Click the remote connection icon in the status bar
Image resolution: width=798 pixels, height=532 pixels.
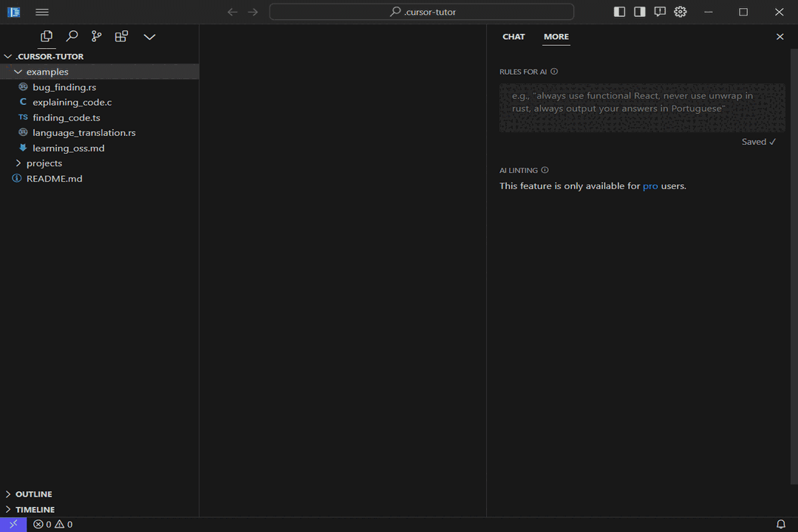coord(13,524)
